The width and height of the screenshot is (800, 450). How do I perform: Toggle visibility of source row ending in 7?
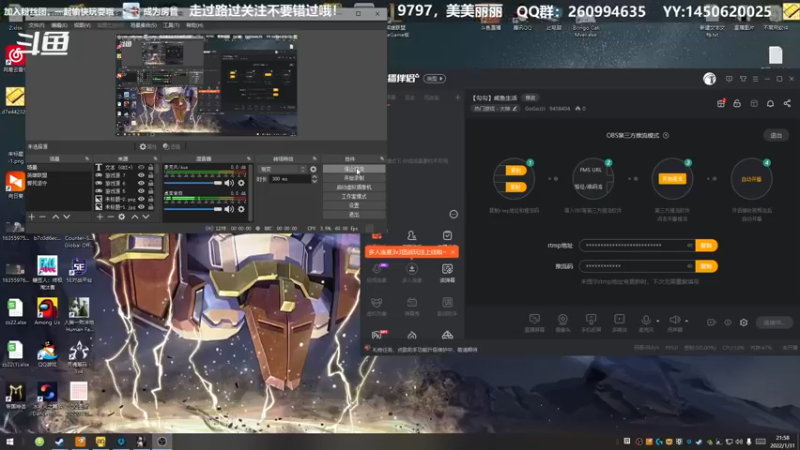[141, 175]
